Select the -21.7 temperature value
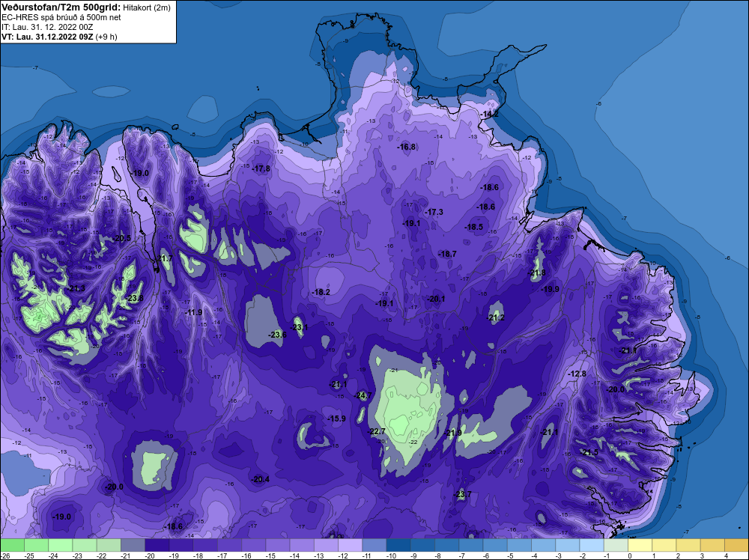This screenshot has height=560, width=749. (x=164, y=258)
